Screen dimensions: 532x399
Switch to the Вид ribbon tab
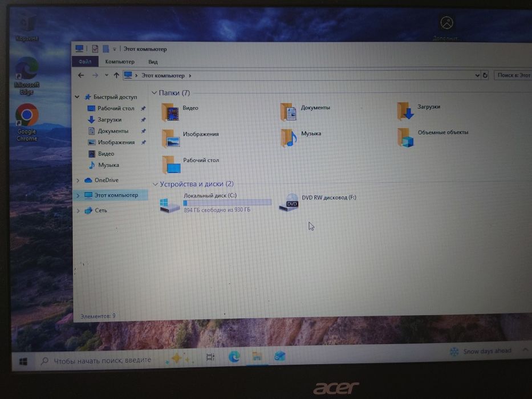[153, 62]
